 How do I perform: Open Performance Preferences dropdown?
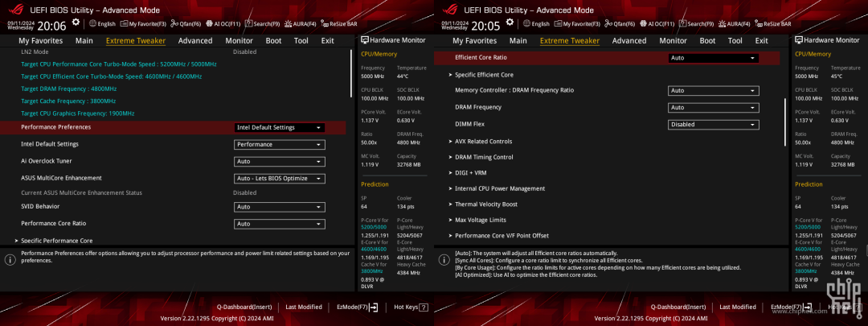(x=280, y=127)
